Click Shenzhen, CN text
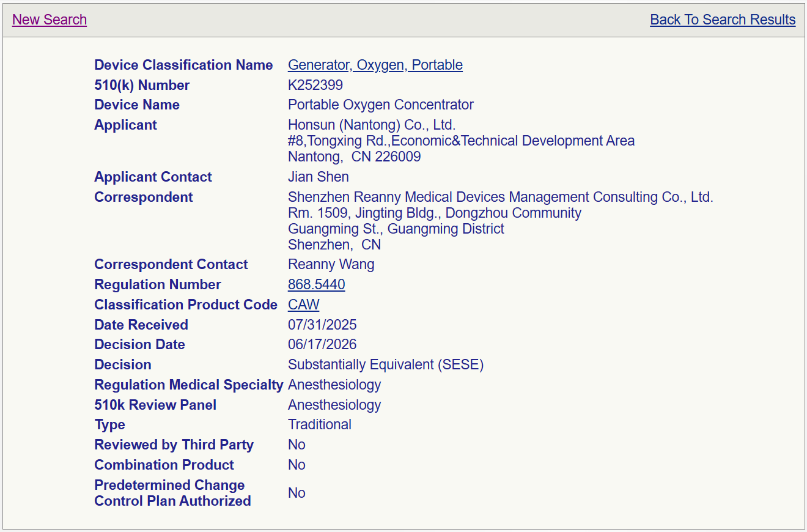 pyautogui.click(x=334, y=245)
